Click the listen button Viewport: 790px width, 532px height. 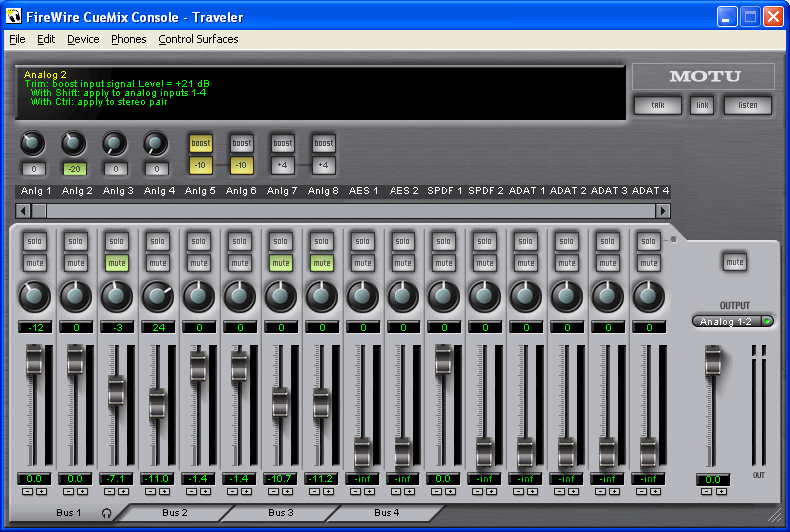pyautogui.click(x=748, y=105)
